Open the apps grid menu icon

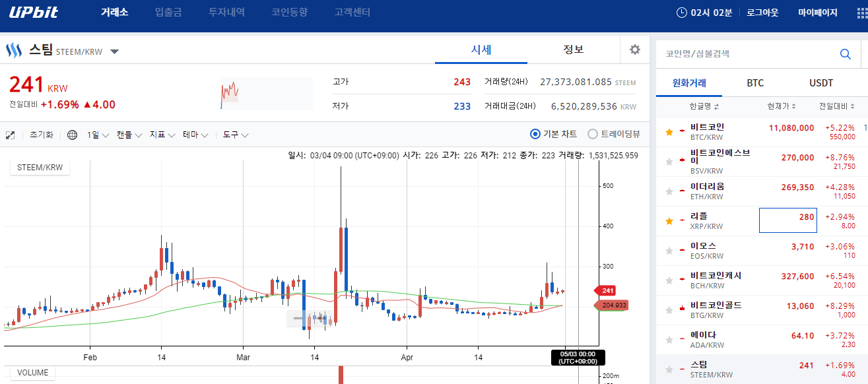[862, 13]
